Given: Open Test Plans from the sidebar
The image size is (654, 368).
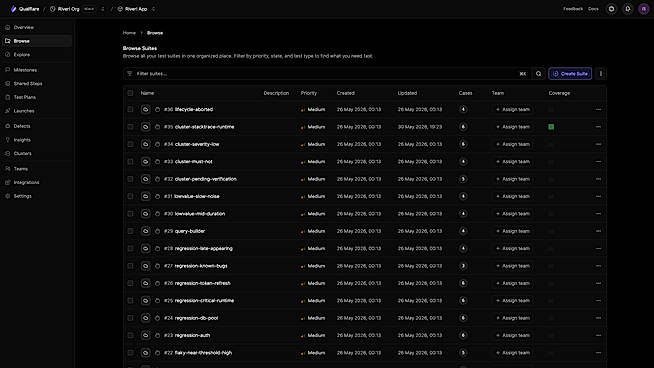Looking at the screenshot, I should click(x=37, y=97).
